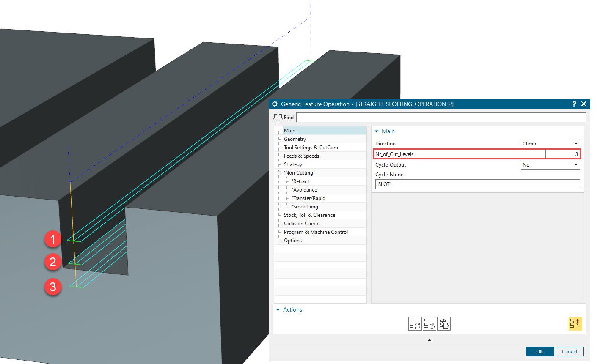Open the Collision Check section

point(300,223)
